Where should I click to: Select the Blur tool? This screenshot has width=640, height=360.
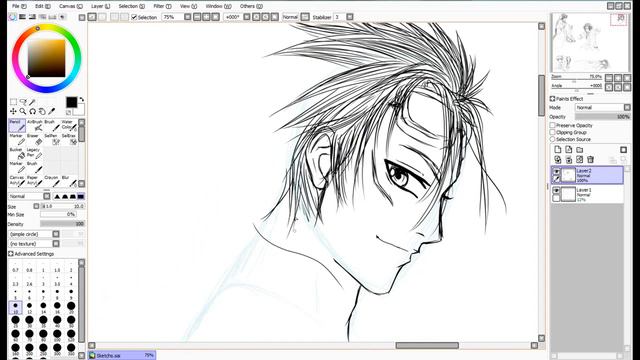[69, 181]
